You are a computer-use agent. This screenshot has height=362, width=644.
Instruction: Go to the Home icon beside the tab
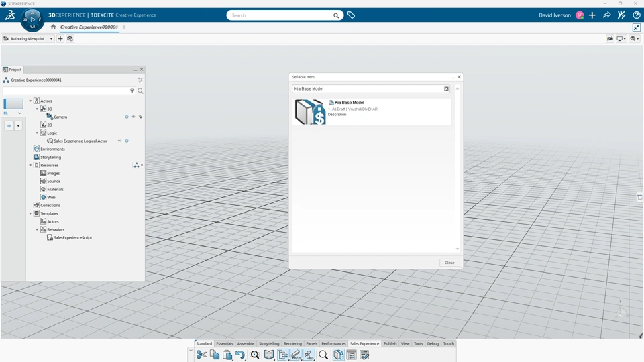53,27
